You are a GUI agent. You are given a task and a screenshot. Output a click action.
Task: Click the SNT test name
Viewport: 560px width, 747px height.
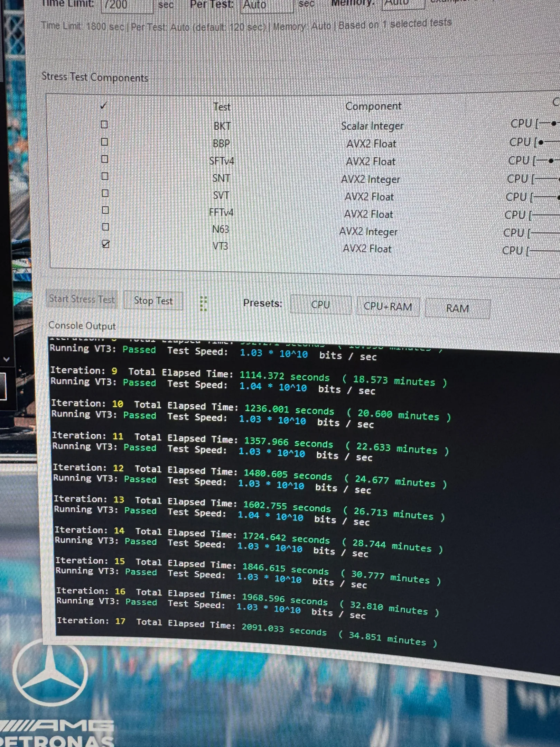(221, 178)
